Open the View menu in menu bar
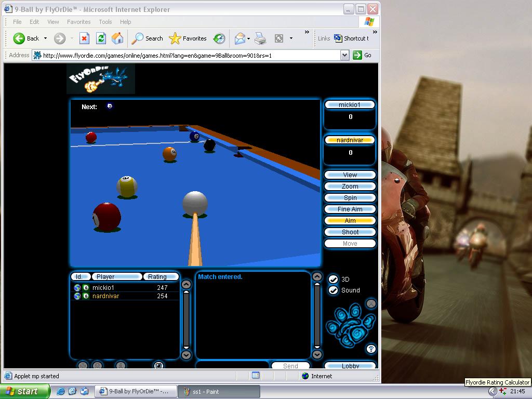 (53, 22)
